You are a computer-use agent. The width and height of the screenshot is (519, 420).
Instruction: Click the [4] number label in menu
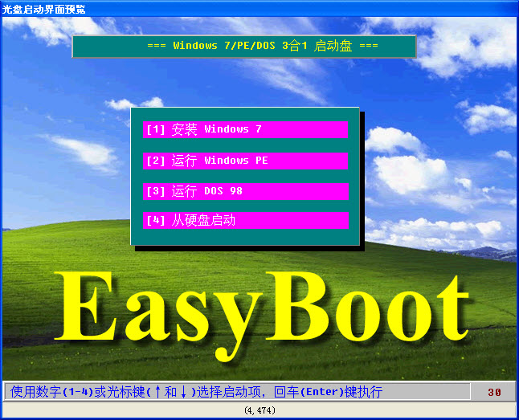155,220
